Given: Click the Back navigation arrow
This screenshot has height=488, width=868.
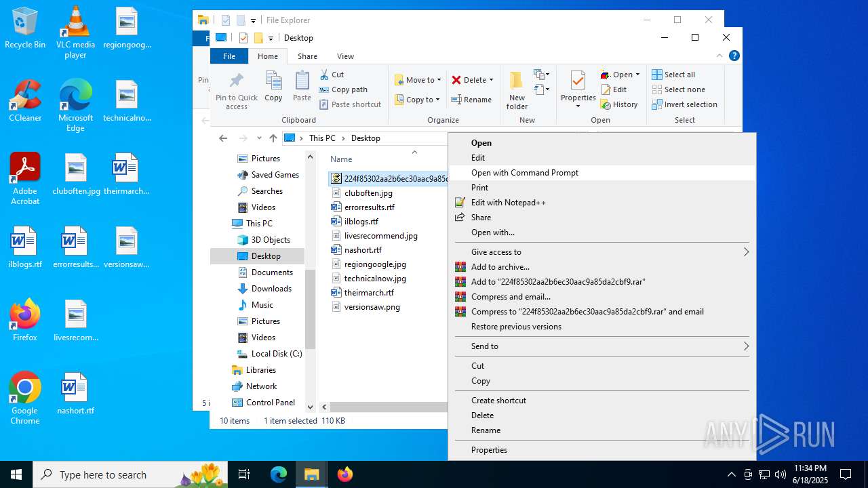Looking at the screenshot, I should click(x=223, y=138).
